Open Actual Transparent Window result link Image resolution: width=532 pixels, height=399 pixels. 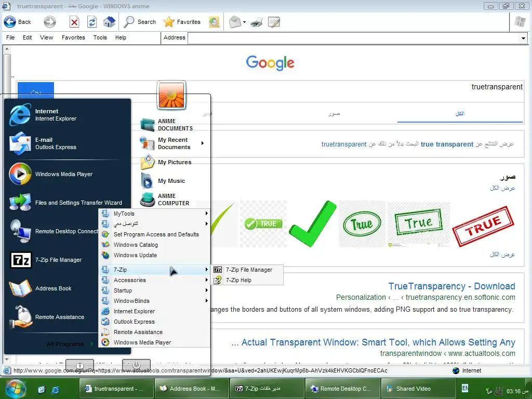click(373, 342)
